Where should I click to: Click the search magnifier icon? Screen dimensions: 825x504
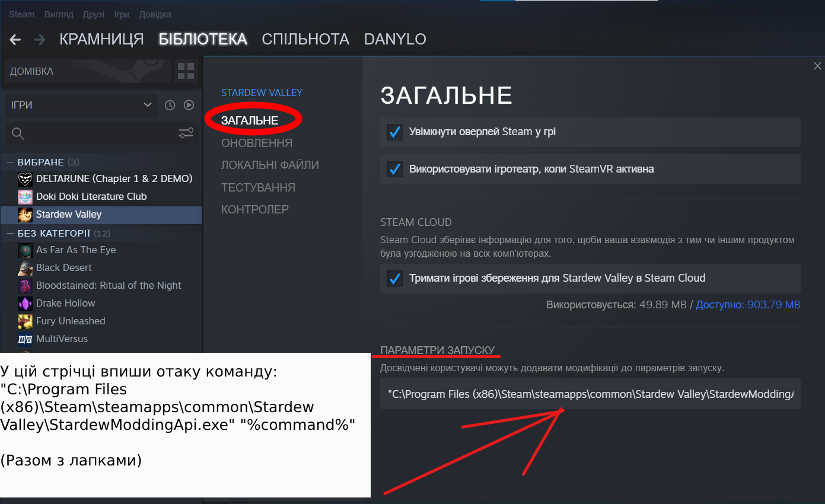click(18, 133)
